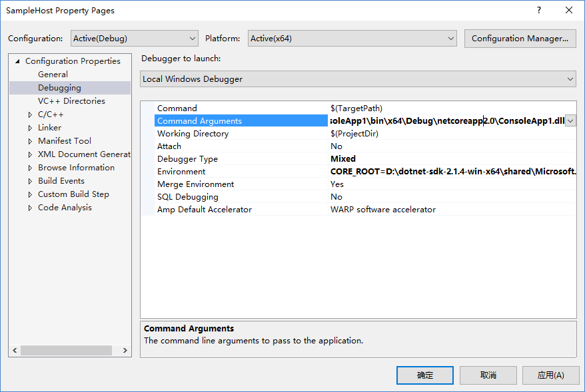Screen dimensions: 585x392
Task: Click the 确定 button
Action: (424, 375)
